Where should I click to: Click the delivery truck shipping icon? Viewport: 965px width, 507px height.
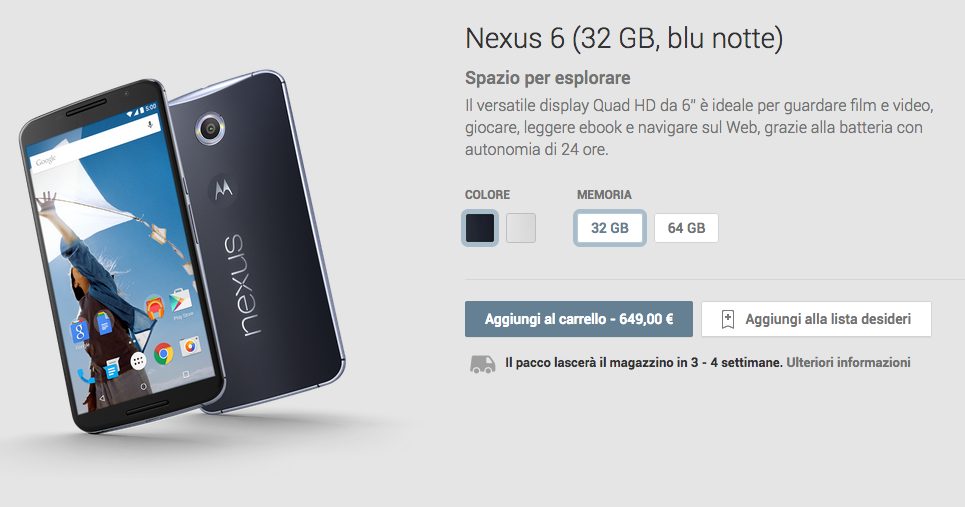[482, 364]
